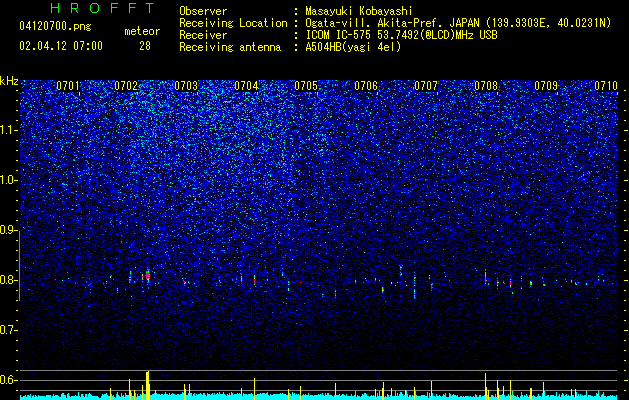Click the 0.9 kHz axis label

coord(9,230)
